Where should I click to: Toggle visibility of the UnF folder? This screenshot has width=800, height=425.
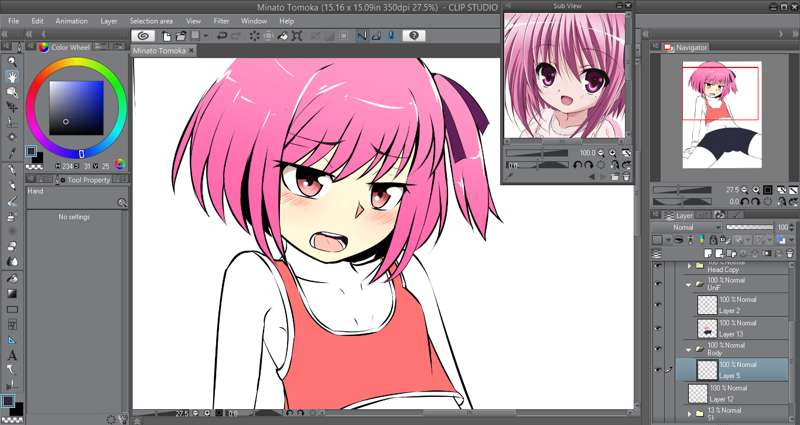click(x=657, y=284)
